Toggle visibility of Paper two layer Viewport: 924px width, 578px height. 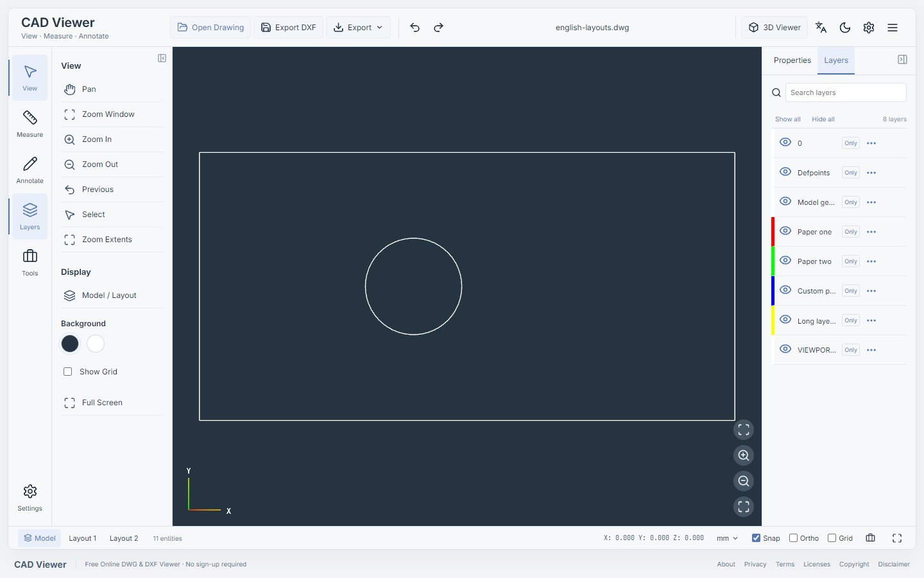(x=785, y=261)
